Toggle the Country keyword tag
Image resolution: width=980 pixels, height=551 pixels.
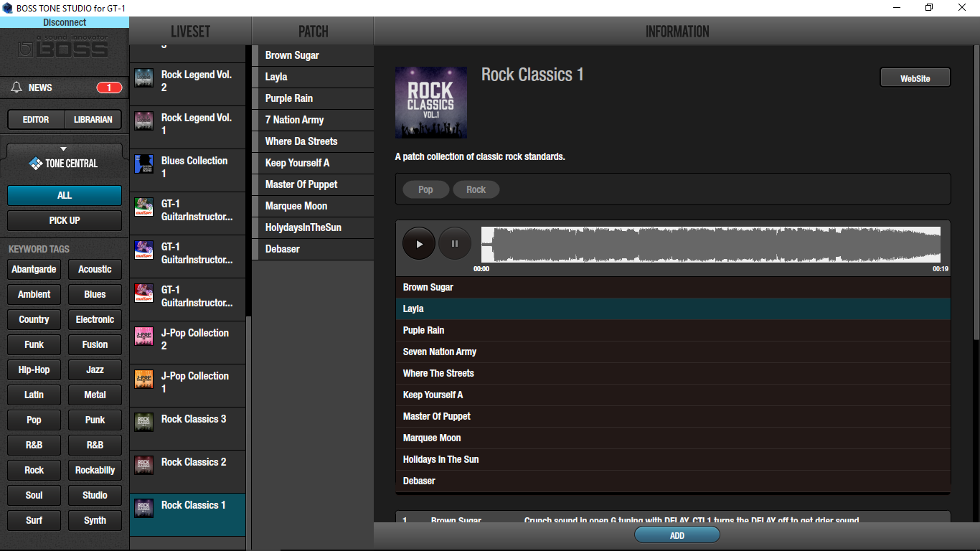tap(34, 320)
